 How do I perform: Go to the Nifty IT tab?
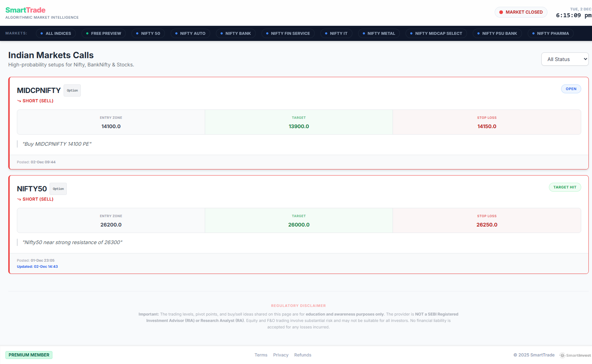click(x=336, y=33)
